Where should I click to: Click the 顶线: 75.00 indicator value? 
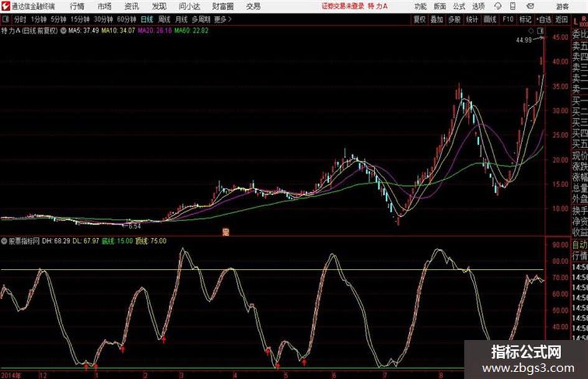click(151, 241)
